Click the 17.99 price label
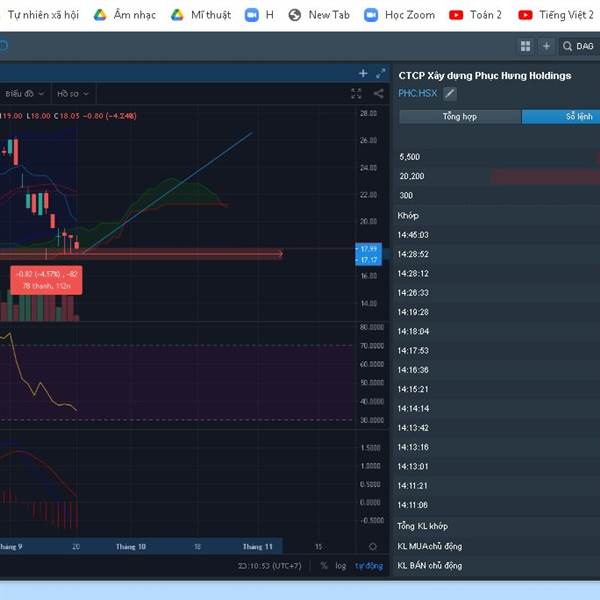This screenshot has width=600, height=600. coord(368,249)
